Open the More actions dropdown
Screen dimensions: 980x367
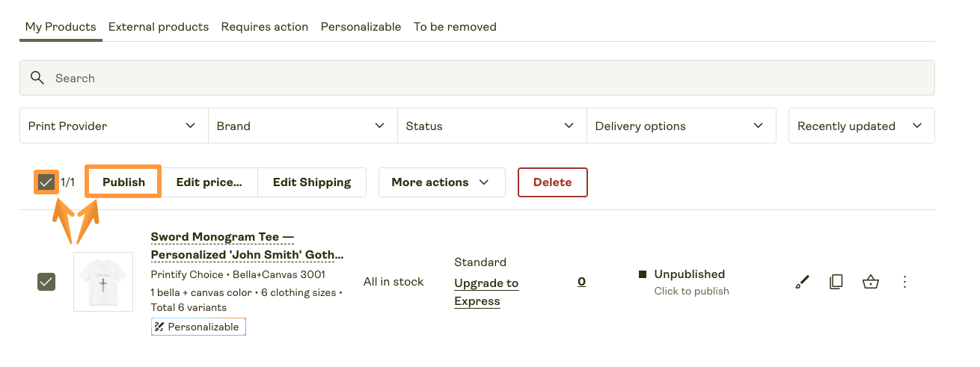click(x=441, y=182)
